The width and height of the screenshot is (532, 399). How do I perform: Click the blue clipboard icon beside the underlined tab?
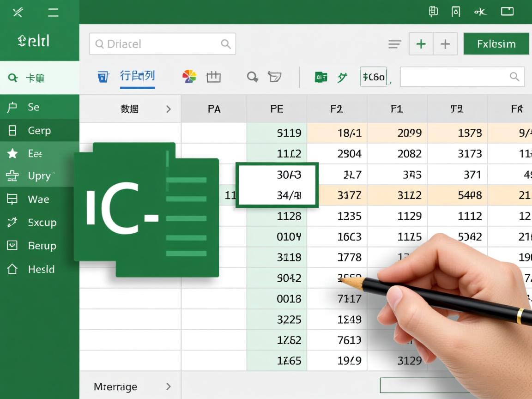pos(103,77)
